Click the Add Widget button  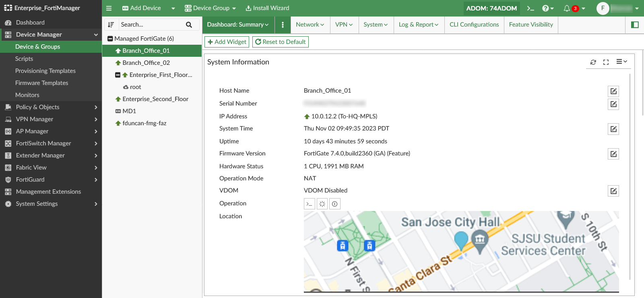tap(227, 42)
